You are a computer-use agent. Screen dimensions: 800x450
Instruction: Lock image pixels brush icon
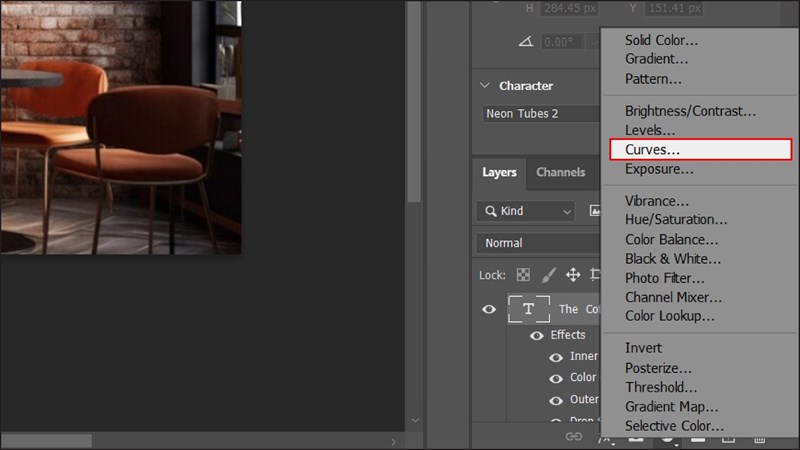pos(548,275)
